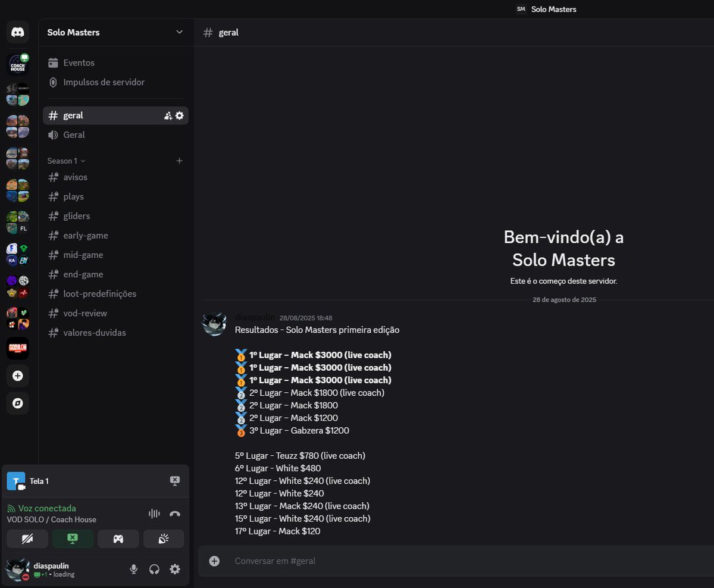Open the #valores-duvidas channel
The image size is (714, 588).
click(x=115, y=333)
